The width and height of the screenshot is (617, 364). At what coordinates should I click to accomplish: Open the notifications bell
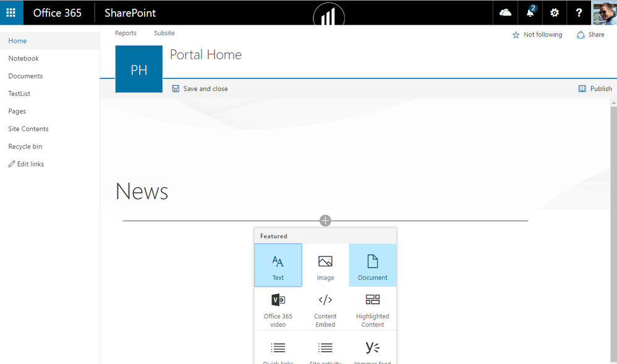530,13
